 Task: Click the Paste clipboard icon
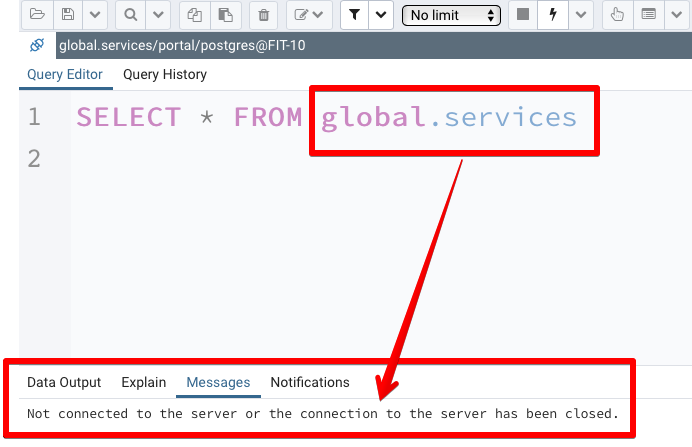[225, 15]
